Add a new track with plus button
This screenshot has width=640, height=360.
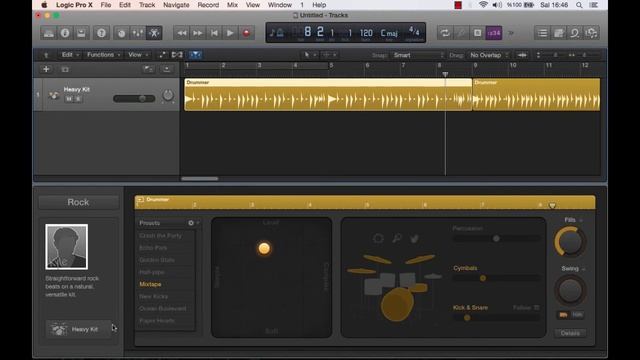click(x=46, y=69)
